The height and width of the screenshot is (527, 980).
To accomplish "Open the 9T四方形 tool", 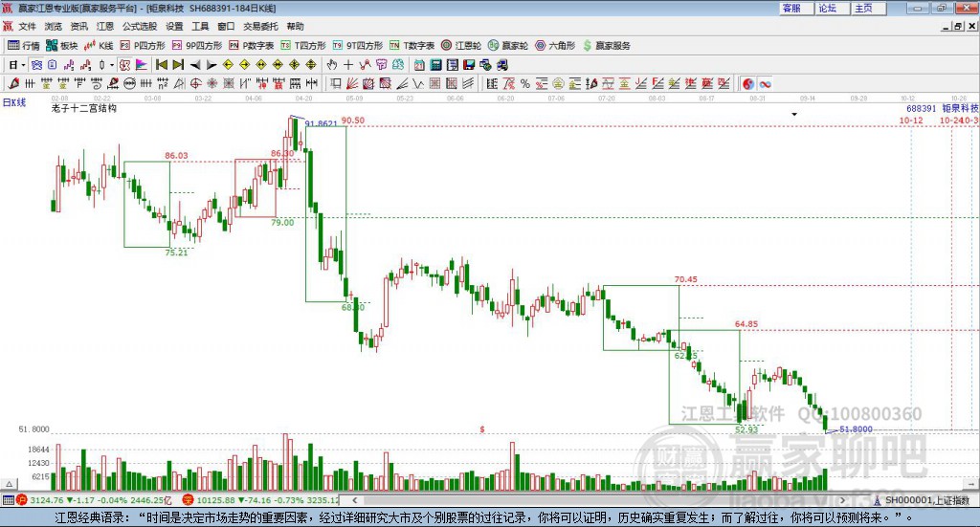I will coord(358,46).
